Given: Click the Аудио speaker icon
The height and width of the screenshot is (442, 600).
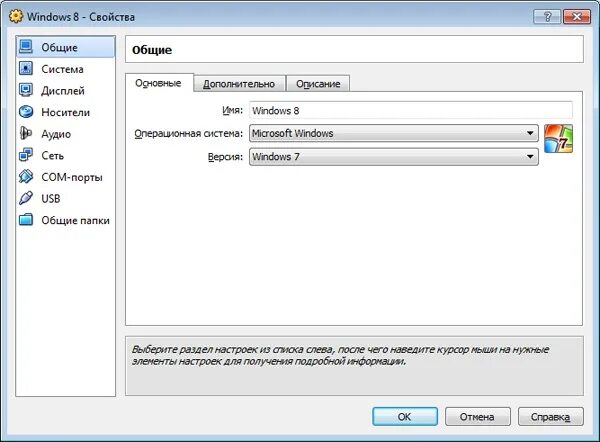Looking at the screenshot, I should tap(26, 134).
